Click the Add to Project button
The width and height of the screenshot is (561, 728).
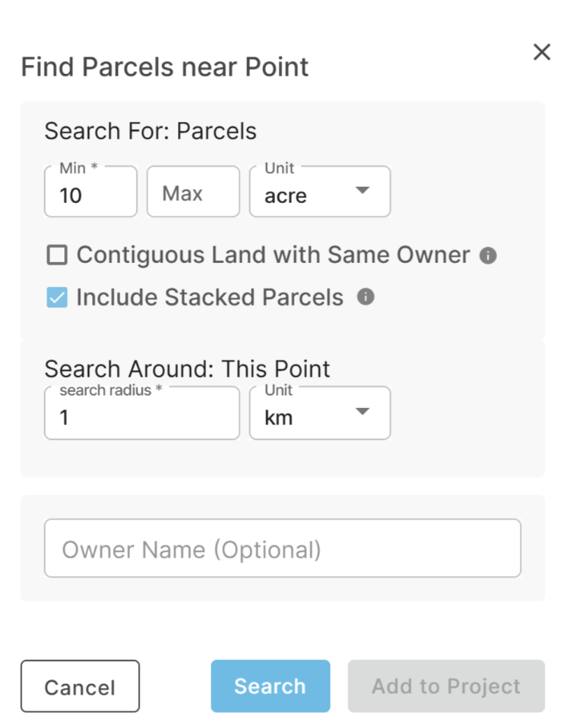447,686
